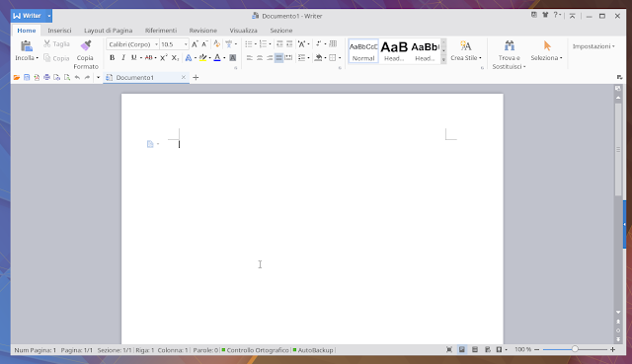Switch to full screen view in status bar
Screen dimensions: 632x364
click(449, 350)
